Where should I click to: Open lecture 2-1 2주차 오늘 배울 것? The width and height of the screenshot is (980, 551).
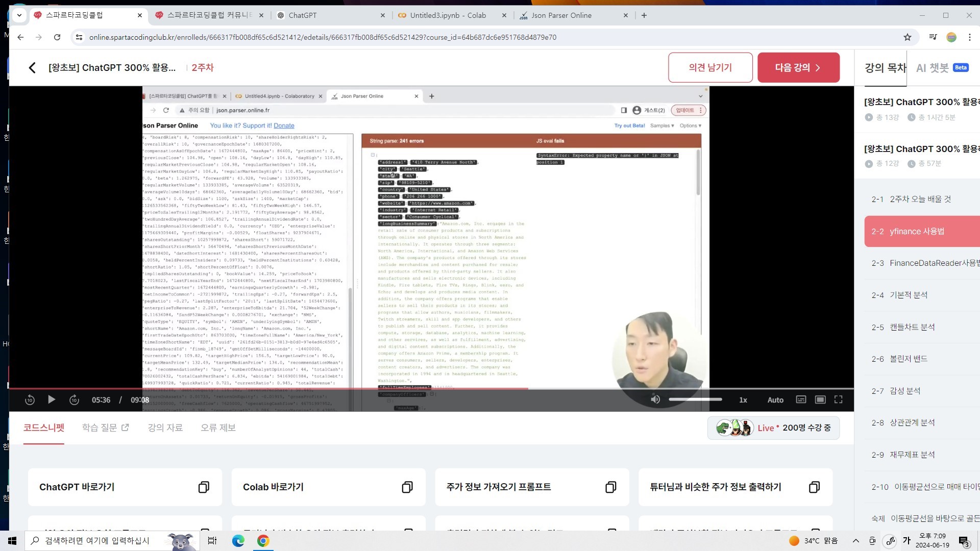point(922,199)
